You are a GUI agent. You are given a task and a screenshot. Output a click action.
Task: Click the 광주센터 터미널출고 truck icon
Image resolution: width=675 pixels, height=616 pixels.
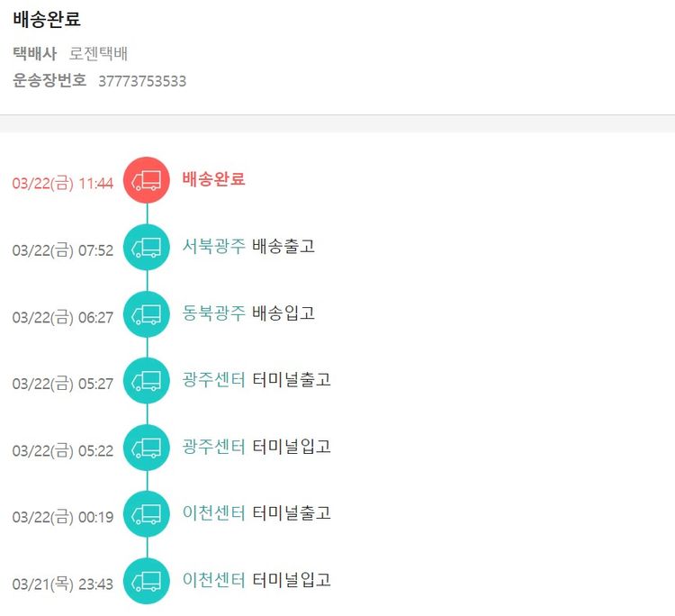pos(147,380)
